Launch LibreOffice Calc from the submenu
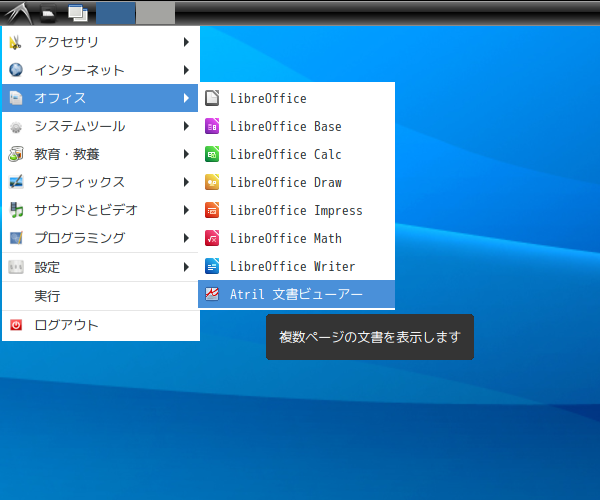Image resolution: width=600 pixels, height=500 pixels. coord(296,154)
